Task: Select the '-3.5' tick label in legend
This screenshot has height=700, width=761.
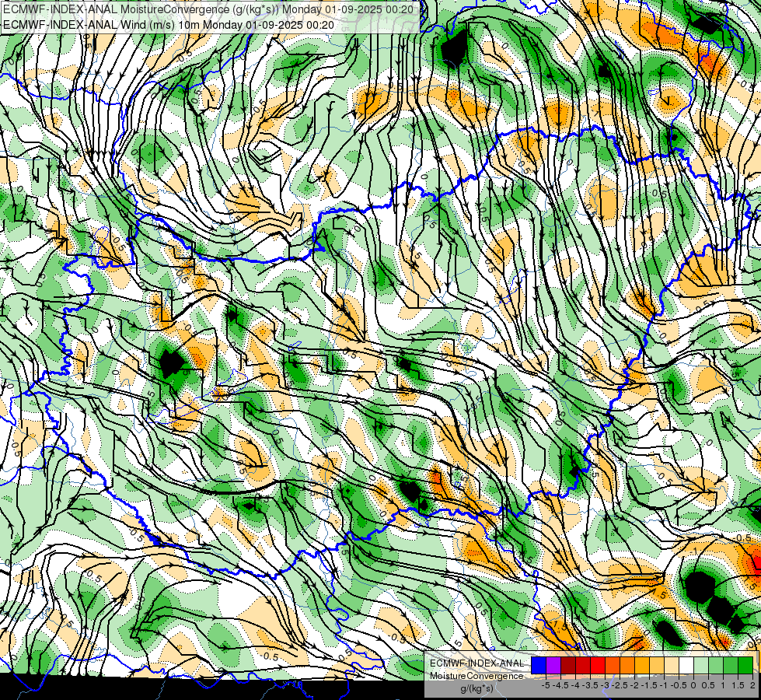Action: pyautogui.click(x=590, y=685)
